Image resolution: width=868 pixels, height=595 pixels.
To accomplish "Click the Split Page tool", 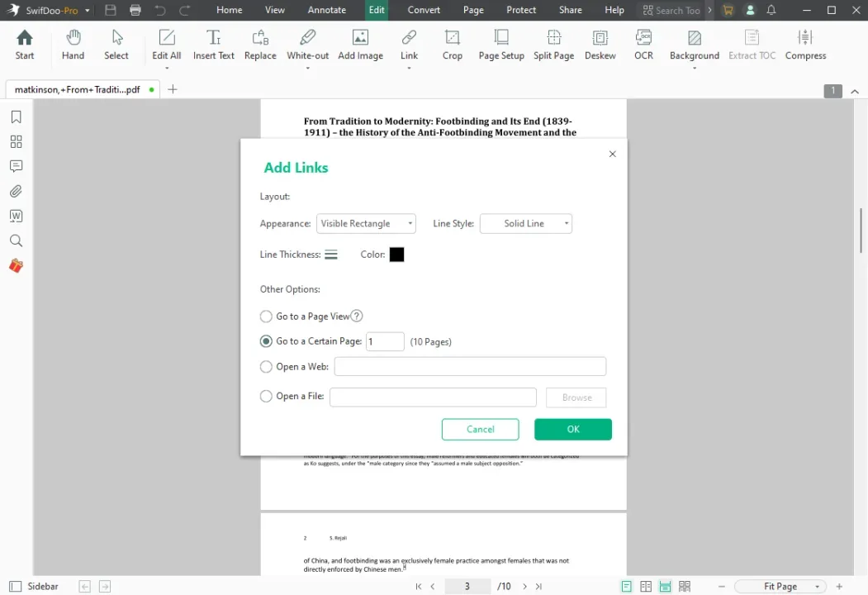I will point(553,45).
